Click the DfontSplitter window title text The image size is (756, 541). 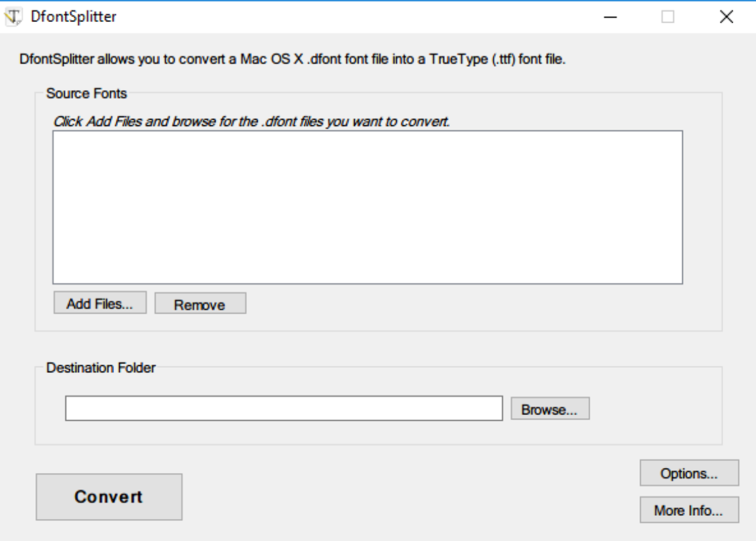(73, 17)
